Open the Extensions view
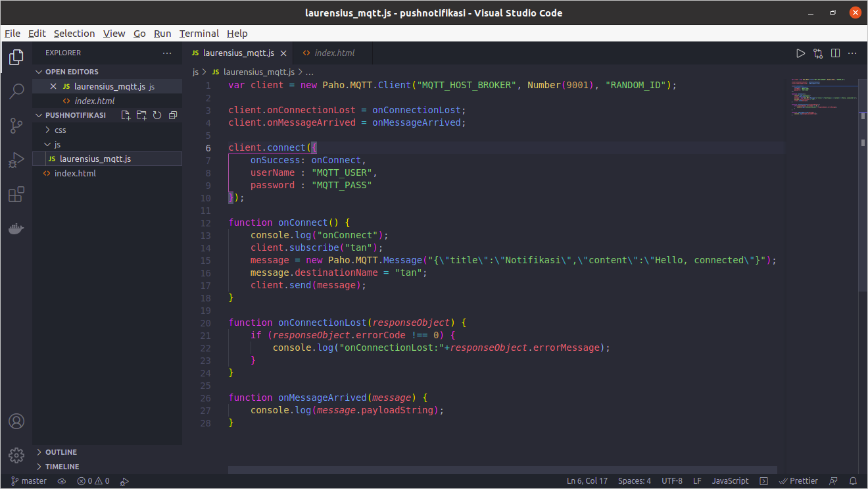This screenshot has height=489, width=868. [x=16, y=194]
